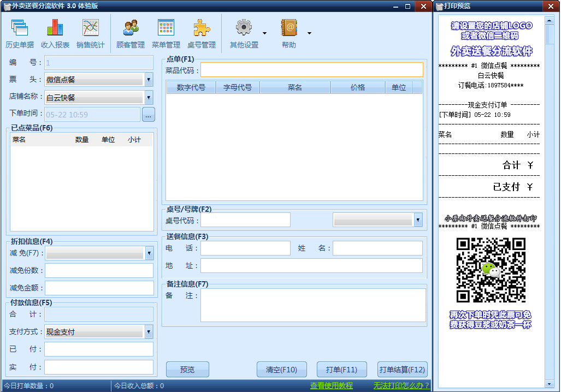Open the 查看使用教程 tutorial link

point(332,386)
